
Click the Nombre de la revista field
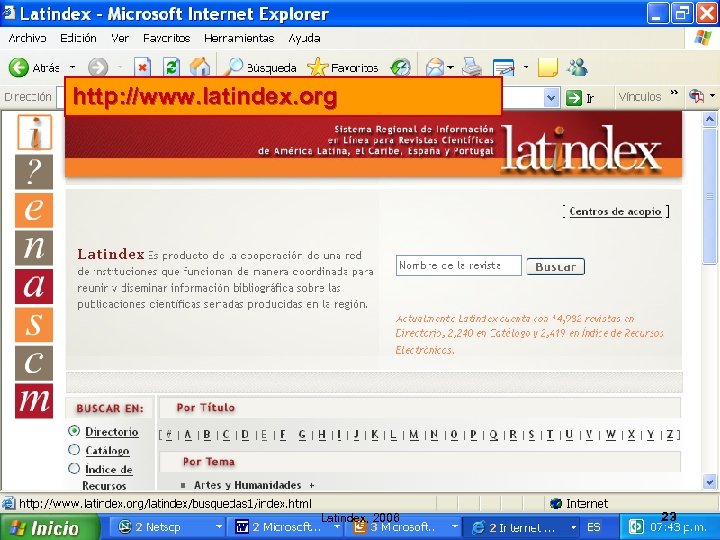pos(458,265)
